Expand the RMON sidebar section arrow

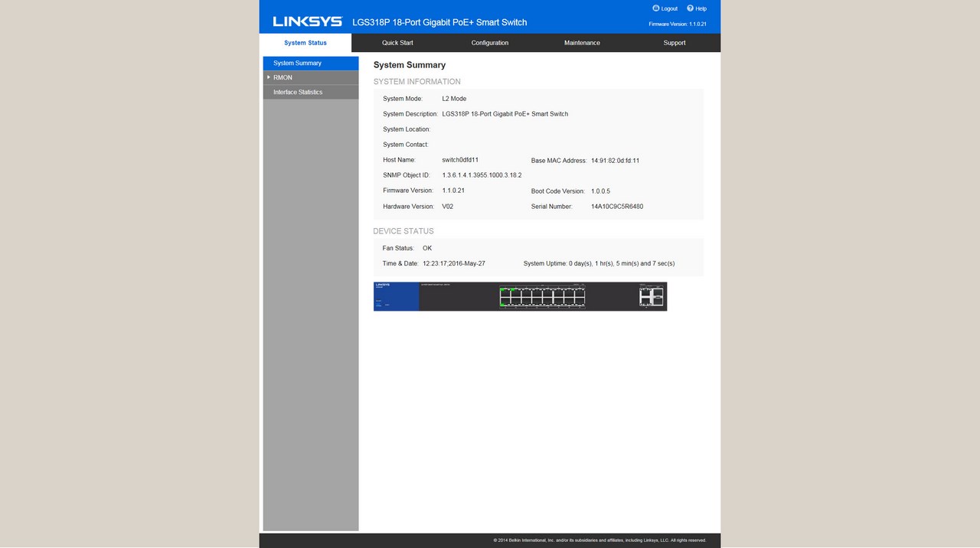[269, 77]
